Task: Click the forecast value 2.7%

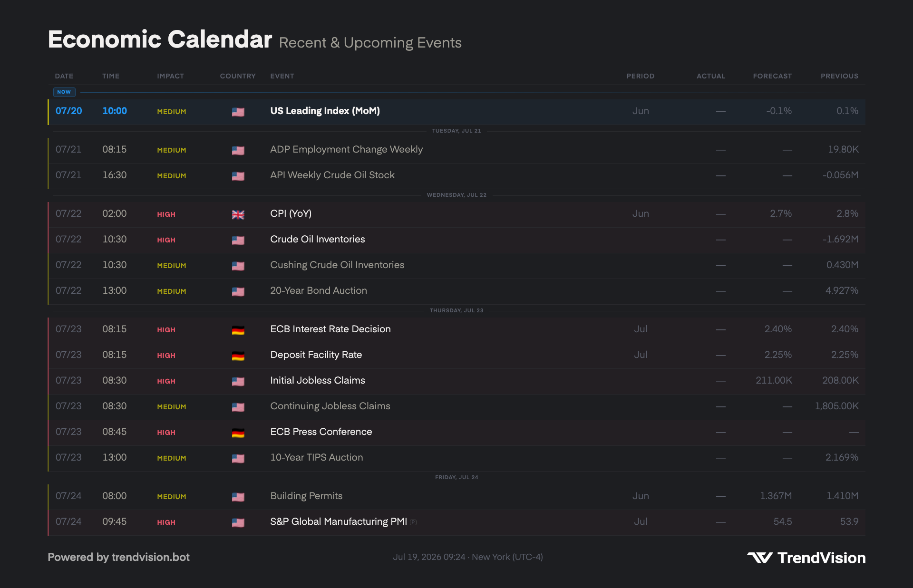Action: coord(781,213)
